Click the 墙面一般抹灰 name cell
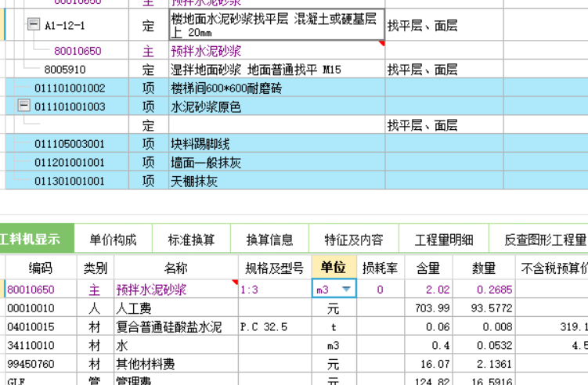Screen dimensions: 588x385 coord(276,162)
